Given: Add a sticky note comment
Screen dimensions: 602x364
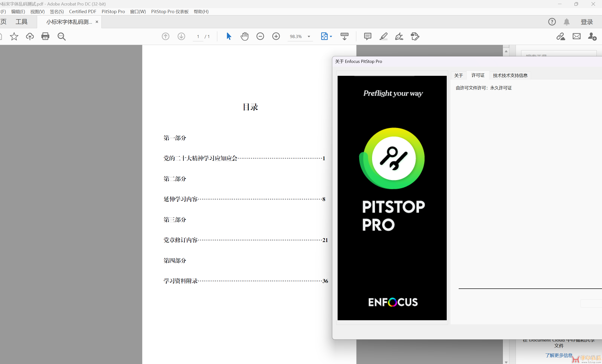Looking at the screenshot, I should [x=368, y=36].
